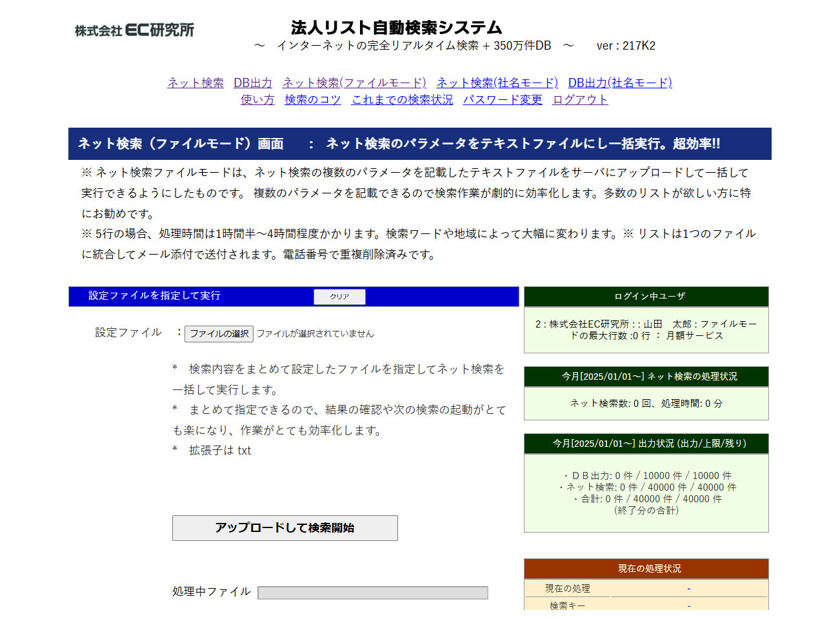The image size is (840, 619).
Task: Click the 拡張子は txt note
Action: (212, 451)
